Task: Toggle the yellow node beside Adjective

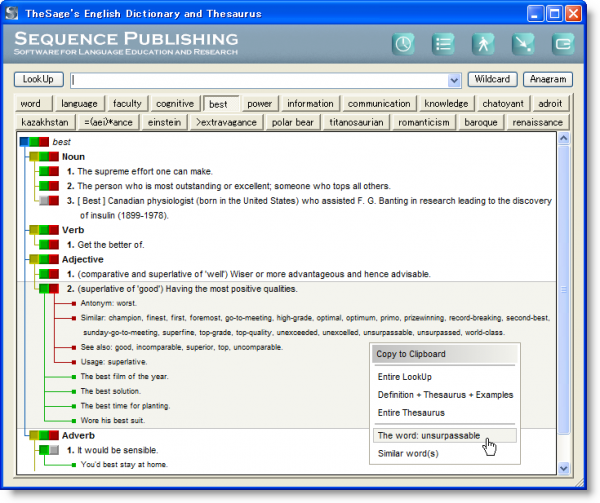Action: pos(34,259)
